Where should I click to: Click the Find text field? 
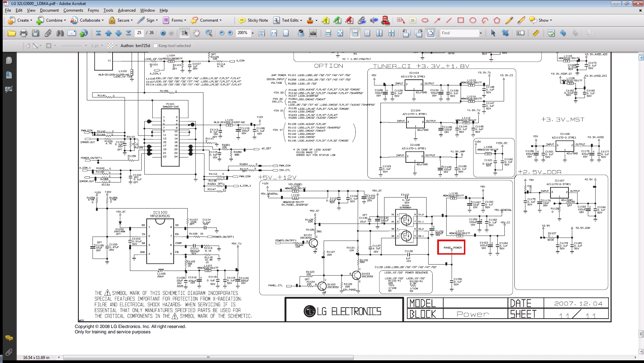coord(459,33)
